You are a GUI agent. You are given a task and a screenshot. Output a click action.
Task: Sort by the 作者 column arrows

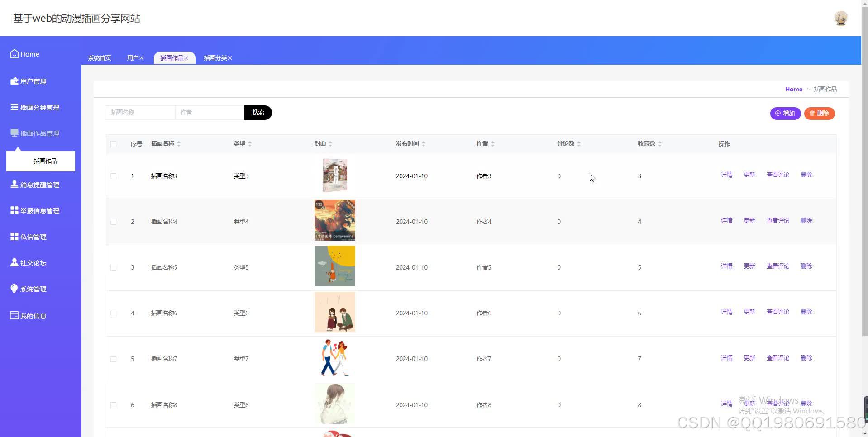tap(493, 144)
